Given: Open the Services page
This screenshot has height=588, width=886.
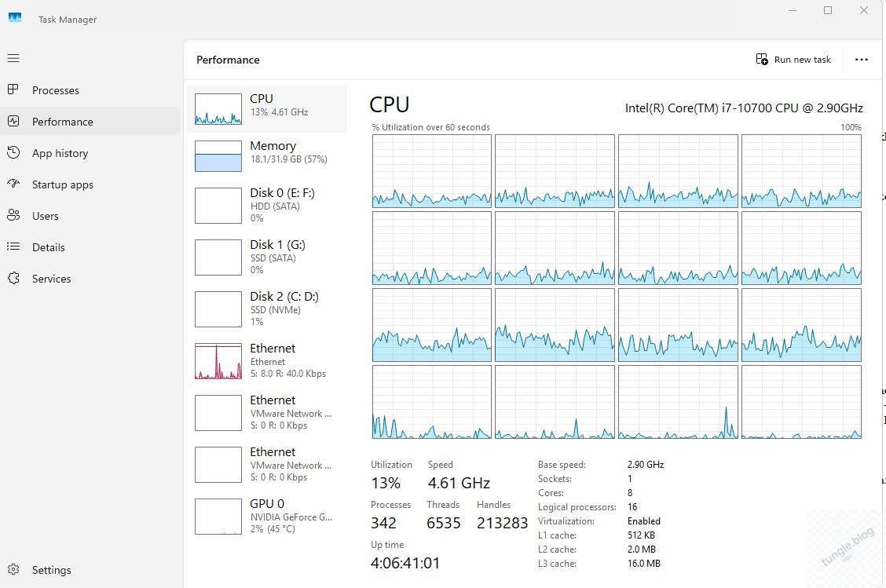Looking at the screenshot, I should pyautogui.click(x=51, y=279).
